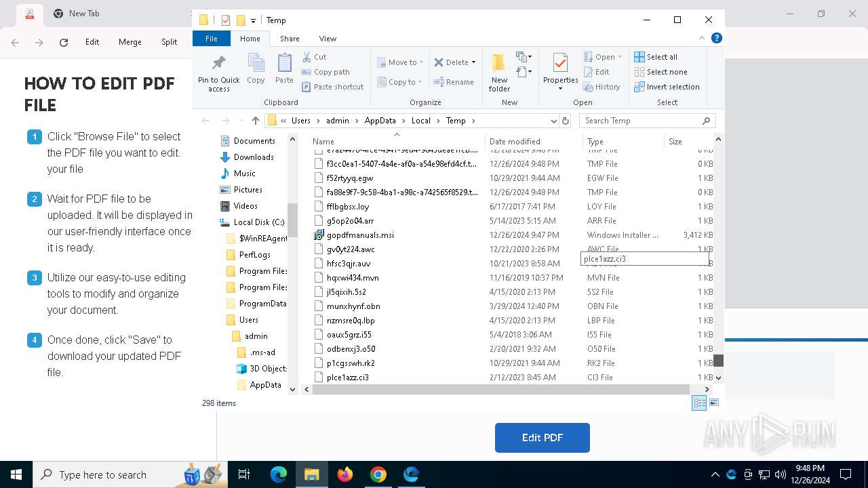Image resolution: width=868 pixels, height=488 pixels.
Task: Select the Home ribbon tab
Action: [250, 39]
